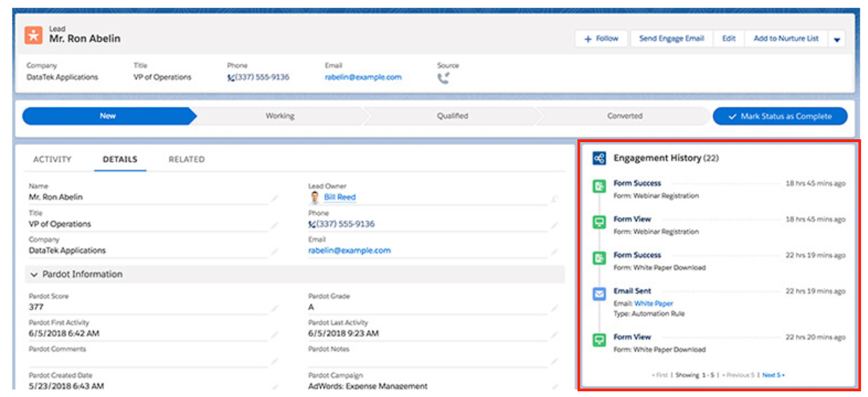Collapse the Pardot Information section
The width and height of the screenshot is (868, 397).
point(34,274)
